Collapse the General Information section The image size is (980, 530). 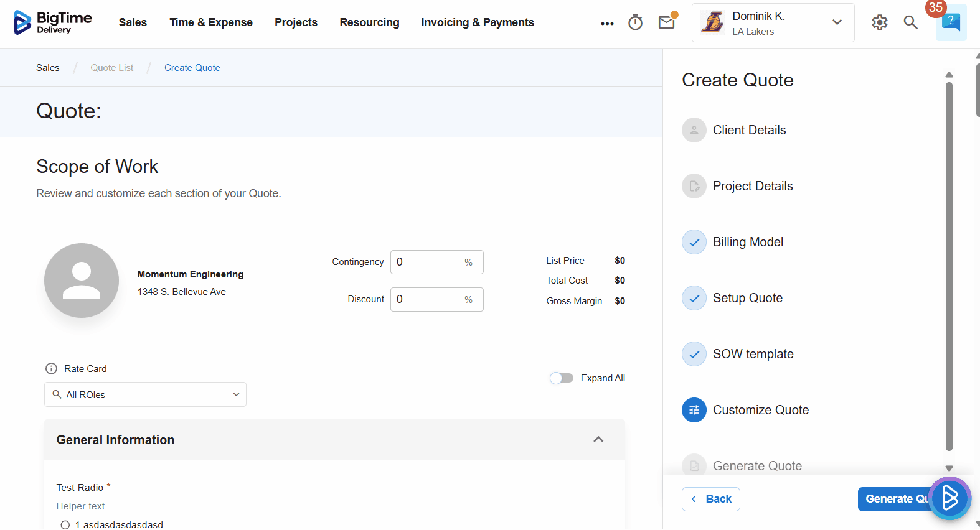pos(598,440)
